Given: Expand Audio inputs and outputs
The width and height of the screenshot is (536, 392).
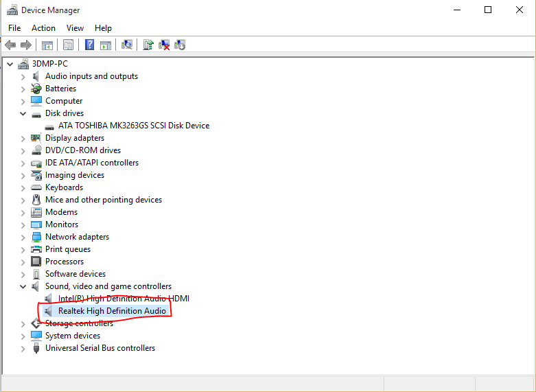Looking at the screenshot, I should pyautogui.click(x=23, y=77).
